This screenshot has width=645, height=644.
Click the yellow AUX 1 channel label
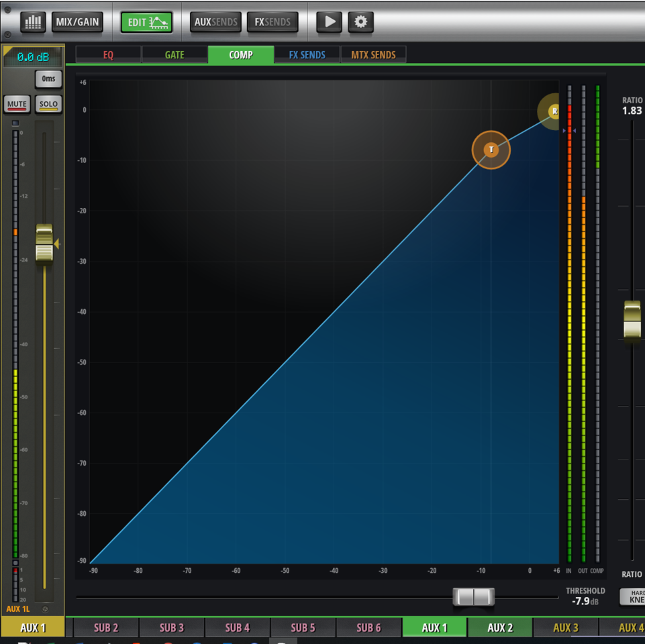click(33, 627)
